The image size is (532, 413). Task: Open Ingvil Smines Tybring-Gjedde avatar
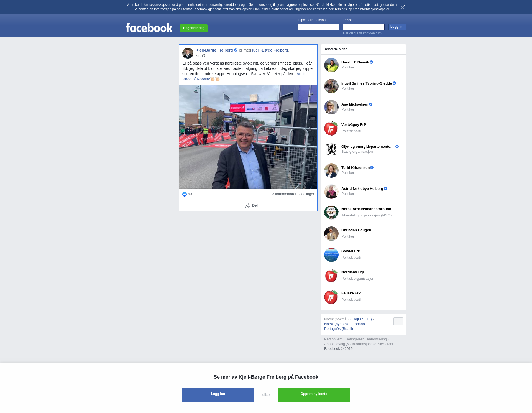[331, 86]
